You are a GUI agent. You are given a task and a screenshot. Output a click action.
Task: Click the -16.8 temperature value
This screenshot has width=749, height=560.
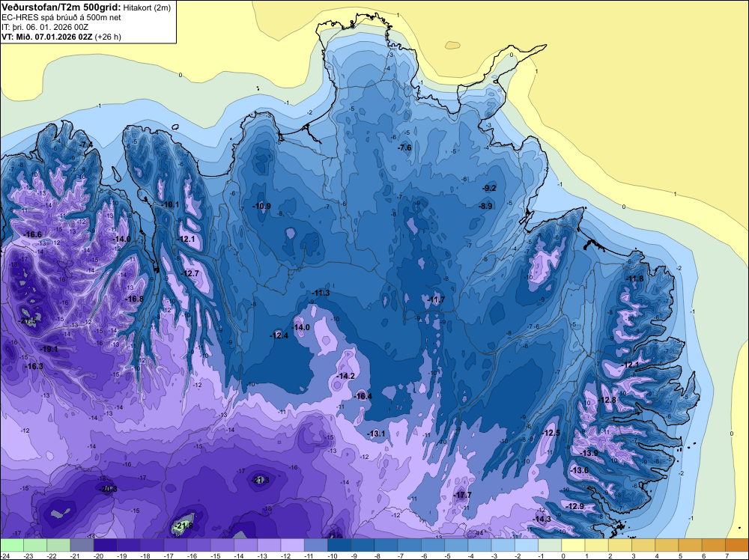(134, 299)
